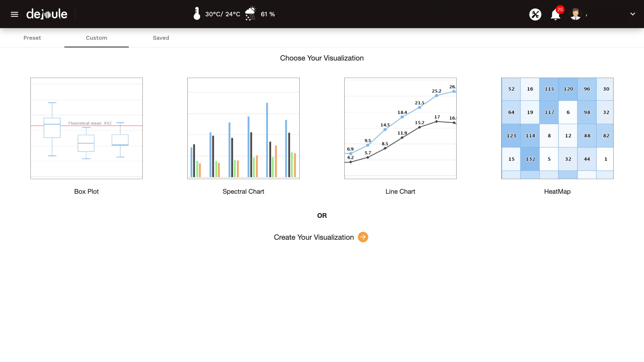Click the orange arrow circle icon
644x362 pixels.
tap(363, 237)
